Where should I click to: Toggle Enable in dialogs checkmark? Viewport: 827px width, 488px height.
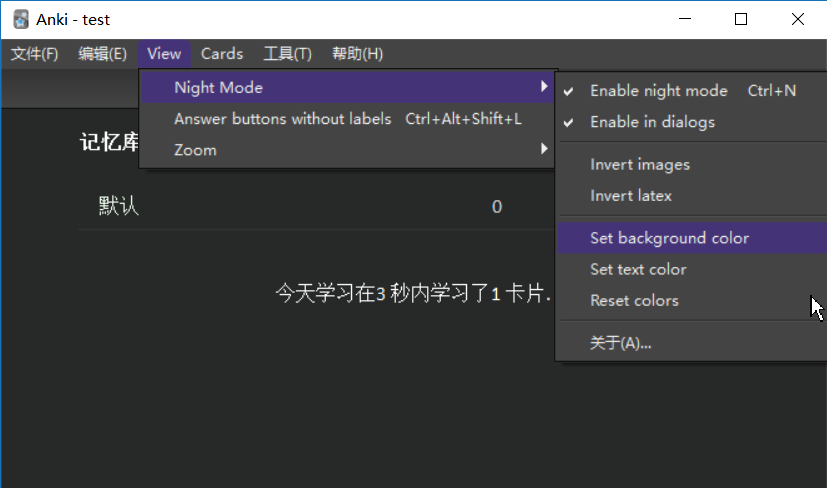[x=652, y=122]
